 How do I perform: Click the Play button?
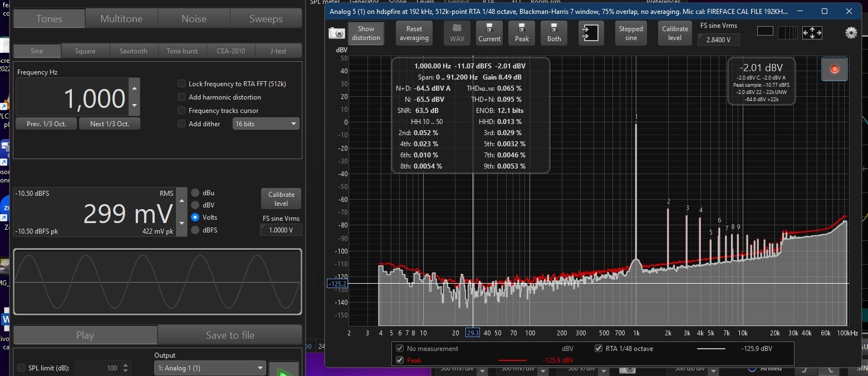(x=85, y=335)
